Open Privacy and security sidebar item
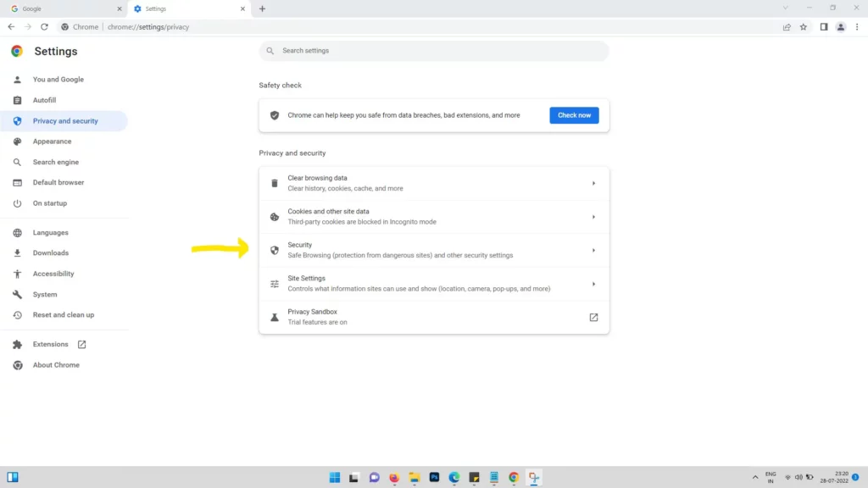 pyautogui.click(x=64, y=120)
